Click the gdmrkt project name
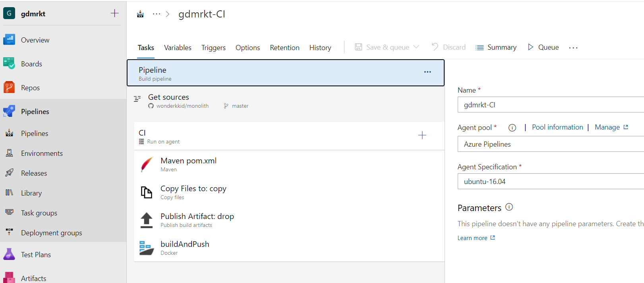 (x=33, y=14)
